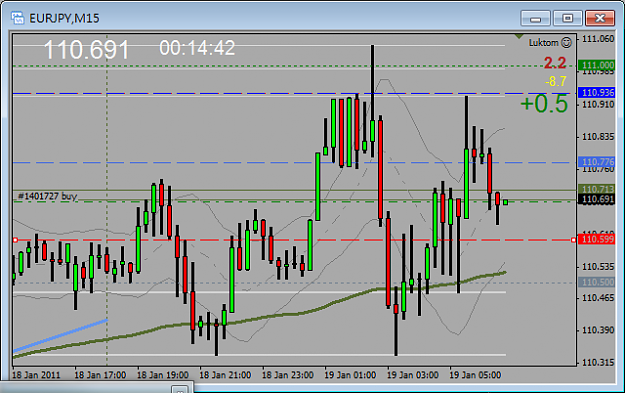Click the 18 Jan 17:00 time label
The height and width of the screenshot is (393, 625).
[100, 375]
